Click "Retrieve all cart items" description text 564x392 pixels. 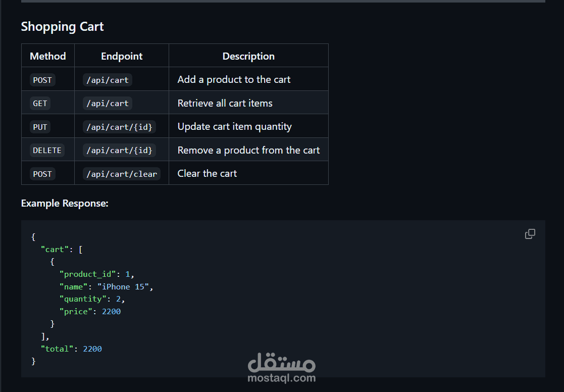point(225,103)
